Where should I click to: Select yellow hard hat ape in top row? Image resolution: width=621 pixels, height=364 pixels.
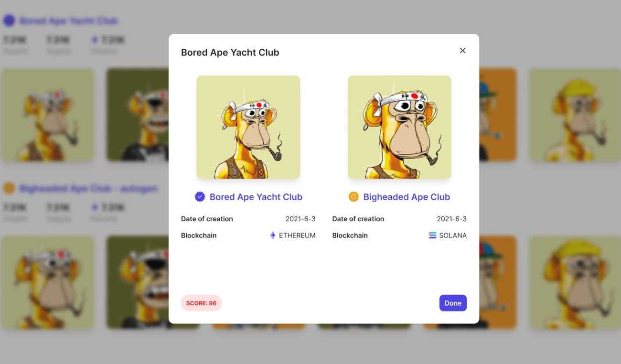(x=575, y=115)
